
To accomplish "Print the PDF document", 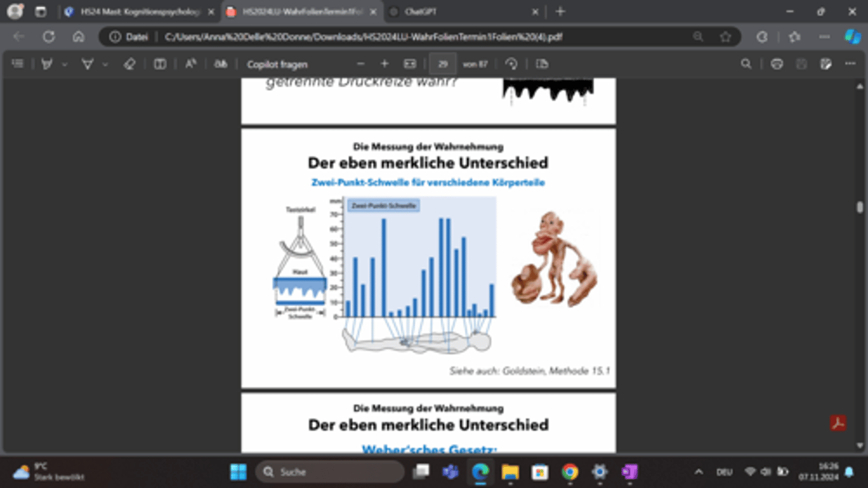I will [x=777, y=64].
